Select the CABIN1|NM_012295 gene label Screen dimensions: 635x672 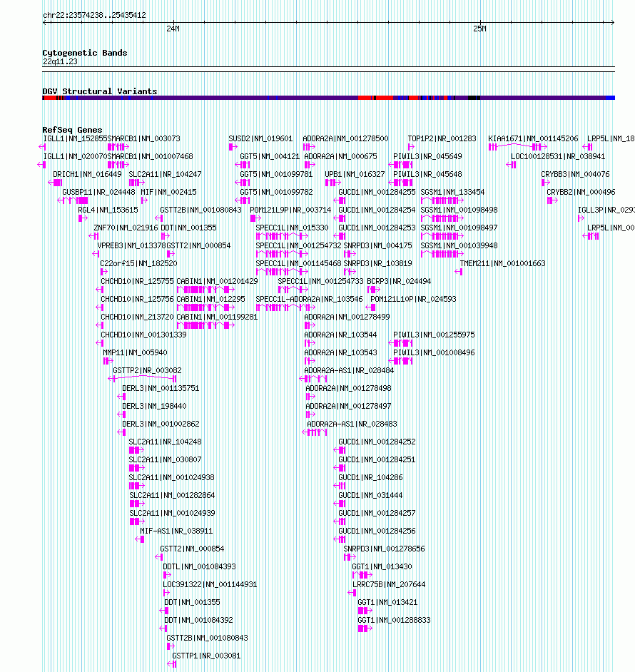(x=210, y=299)
